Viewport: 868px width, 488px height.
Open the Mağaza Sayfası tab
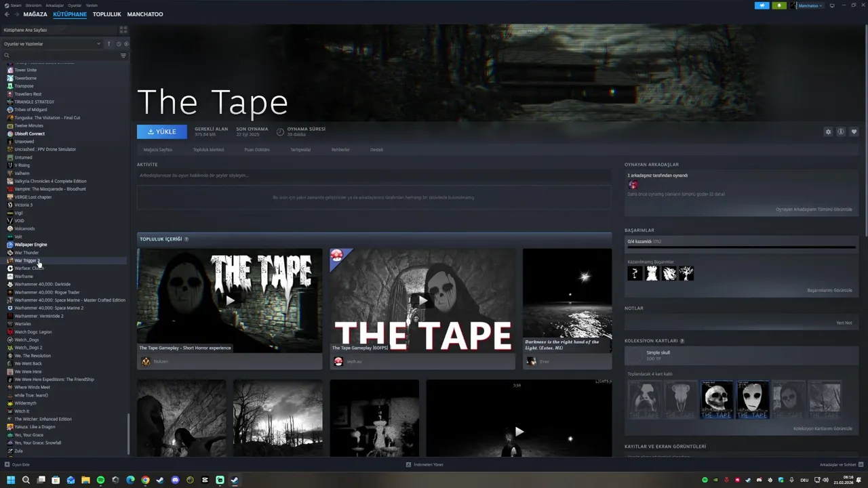[x=158, y=150]
